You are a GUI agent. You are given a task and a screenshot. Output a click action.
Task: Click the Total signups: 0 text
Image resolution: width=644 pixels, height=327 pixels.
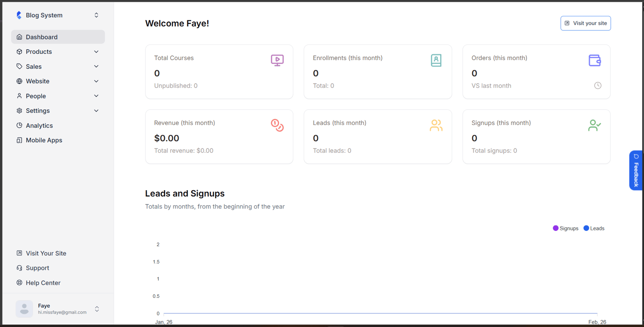point(494,151)
